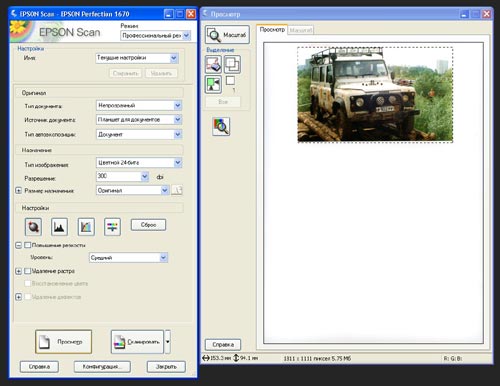Image resolution: width=500 pixels, height=386 pixels.
Task: Click the Конфигурация button
Action: tap(102, 367)
